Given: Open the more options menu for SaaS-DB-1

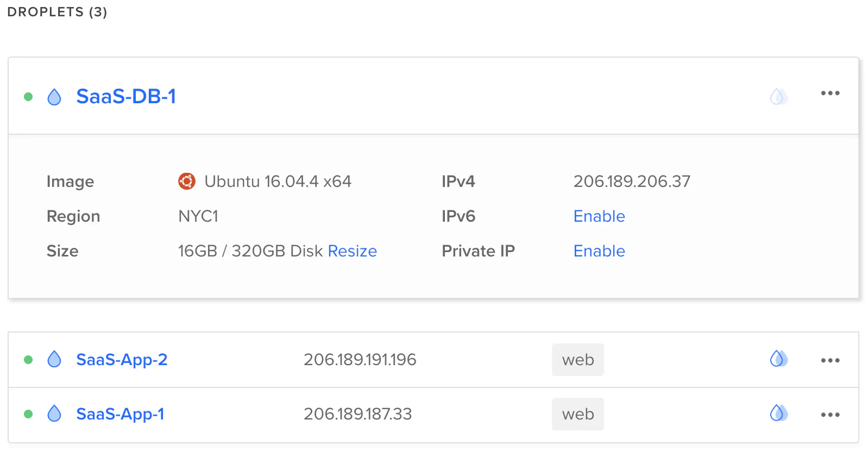Looking at the screenshot, I should [830, 93].
